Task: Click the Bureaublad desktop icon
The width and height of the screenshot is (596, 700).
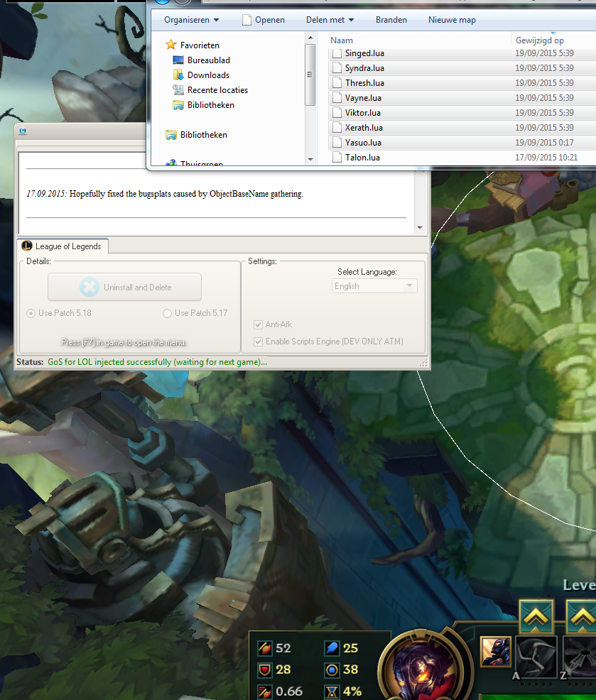Action: 178,60
